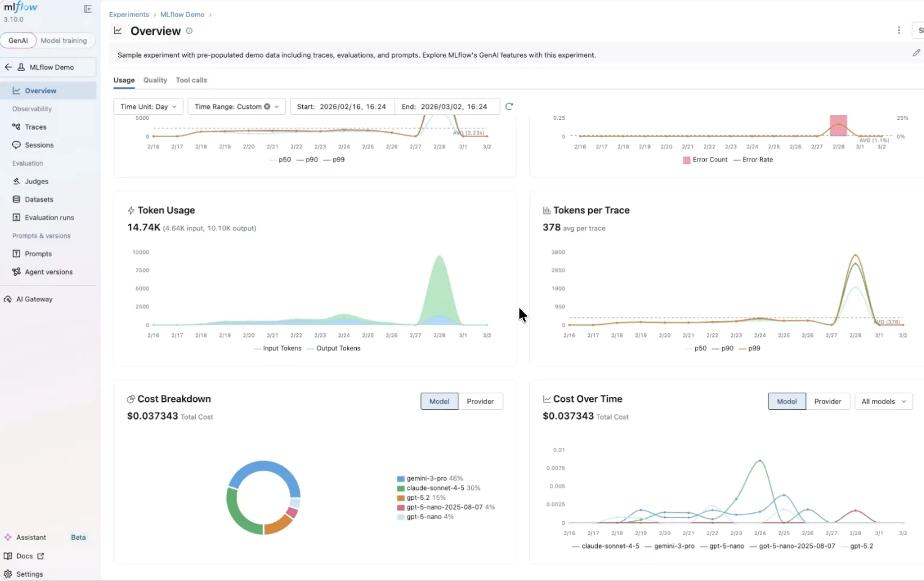Select Model view in Cost Over Time
The width and height of the screenshot is (924, 581).
coord(787,401)
